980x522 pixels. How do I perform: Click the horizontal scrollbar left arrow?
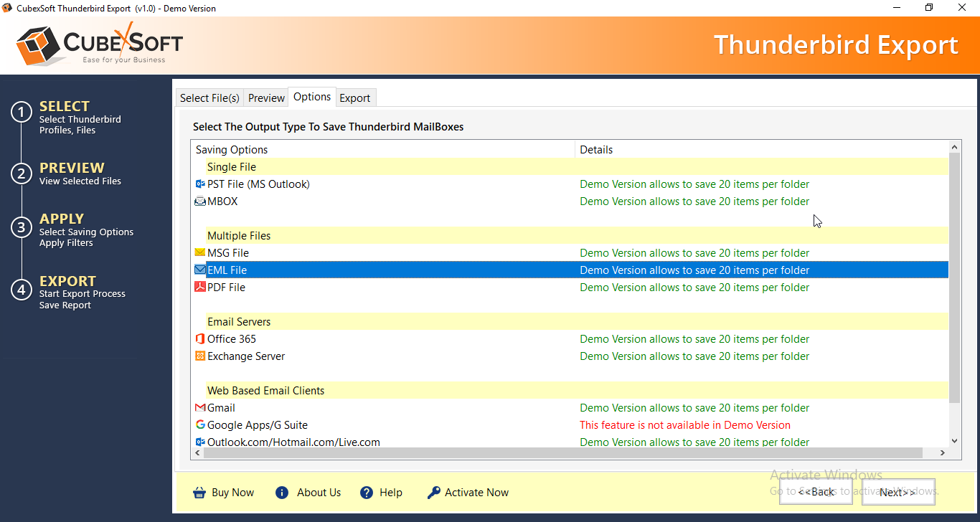[x=197, y=453]
